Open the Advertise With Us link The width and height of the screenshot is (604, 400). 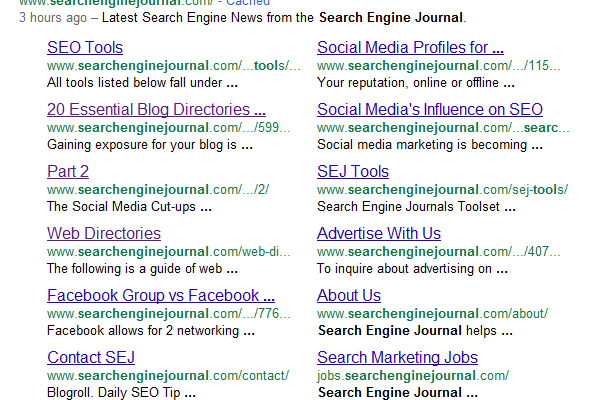[379, 234]
